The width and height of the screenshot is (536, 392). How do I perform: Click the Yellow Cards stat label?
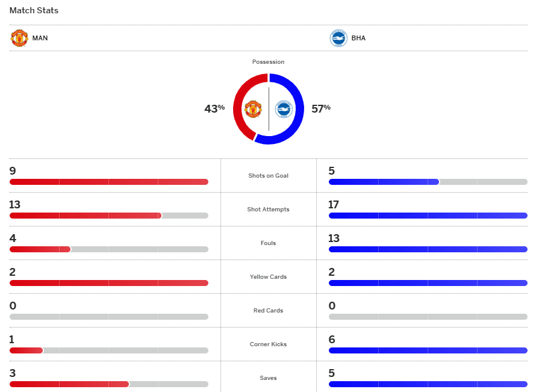(x=268, y=277)
